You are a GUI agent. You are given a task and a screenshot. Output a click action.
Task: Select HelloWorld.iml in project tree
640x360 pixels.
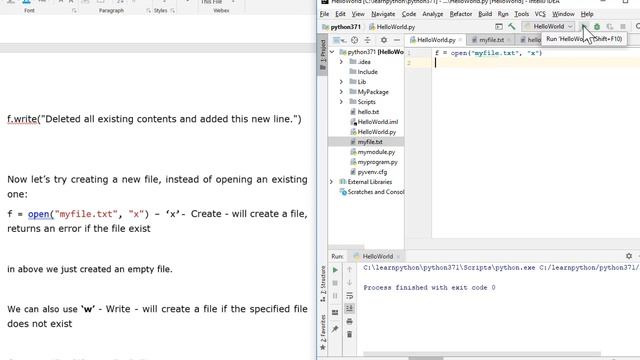tap(378, 122)
